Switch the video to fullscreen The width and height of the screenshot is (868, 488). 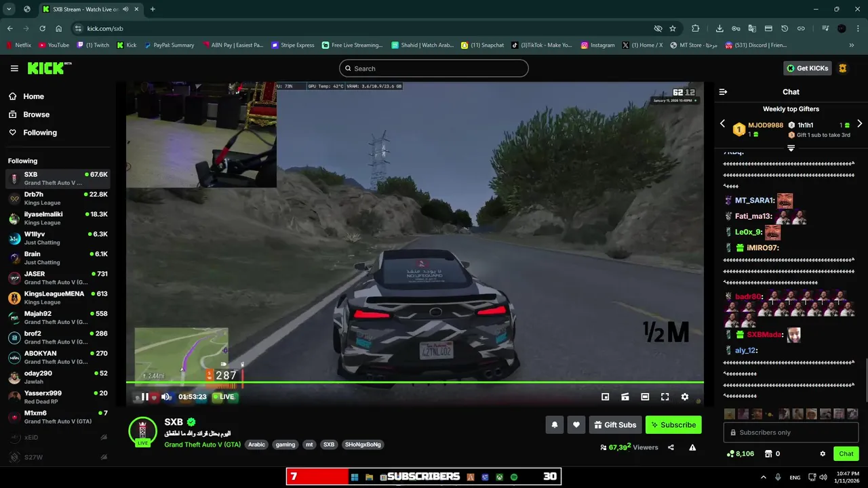point(665,397)
